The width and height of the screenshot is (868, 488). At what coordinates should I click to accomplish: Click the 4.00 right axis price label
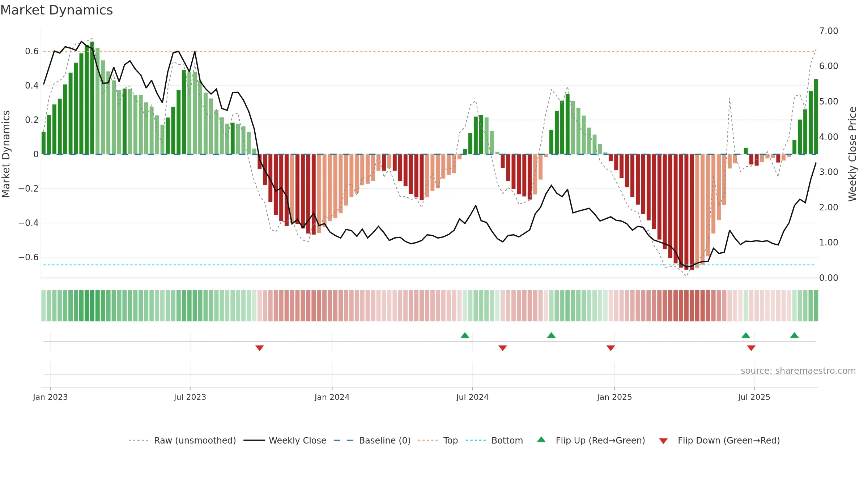pos(829,137)
